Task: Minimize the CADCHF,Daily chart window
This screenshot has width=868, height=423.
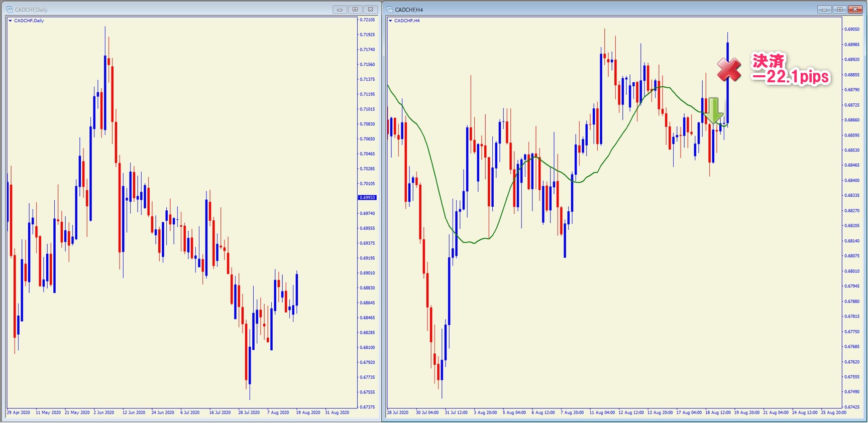Action: (x=340, y=10)
